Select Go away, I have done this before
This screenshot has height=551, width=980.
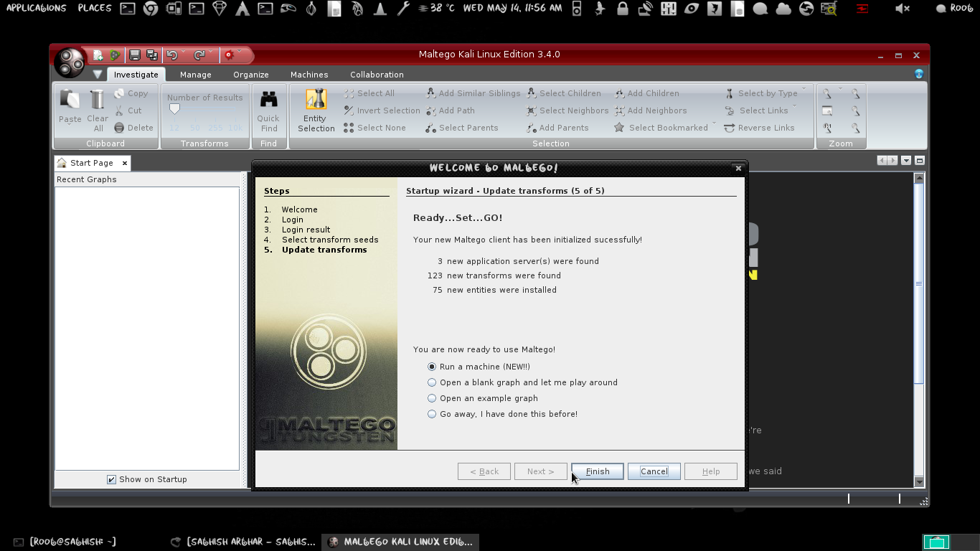tap(432, 414)
